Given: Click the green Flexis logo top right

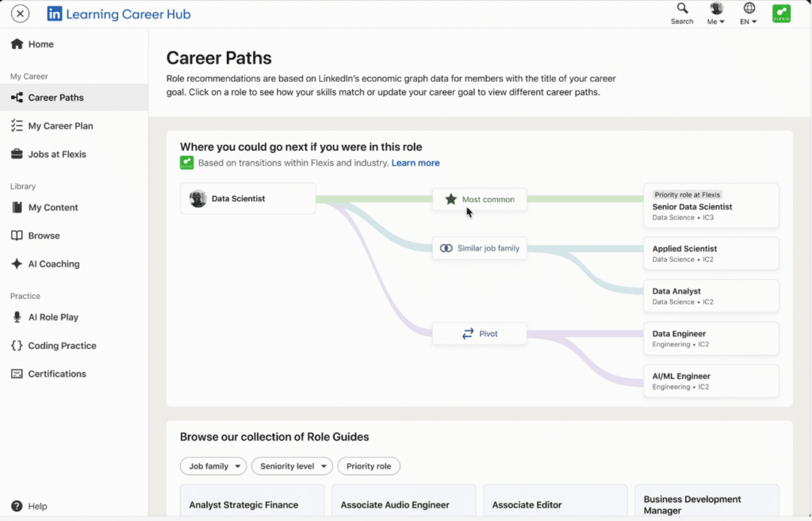Looking at the screenshot, I should pos(781,13).
